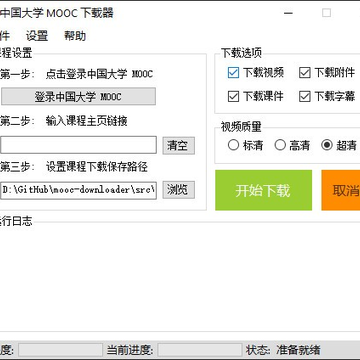Click the 输入课程主页链接 label
Image resolution: width=360 pixels, height=360 pixels.
(87, 121)
